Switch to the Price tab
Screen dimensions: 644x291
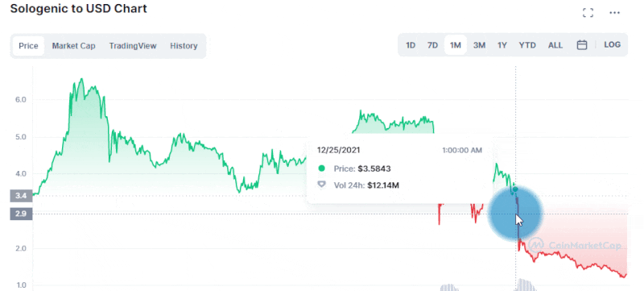tap(28, 46)
